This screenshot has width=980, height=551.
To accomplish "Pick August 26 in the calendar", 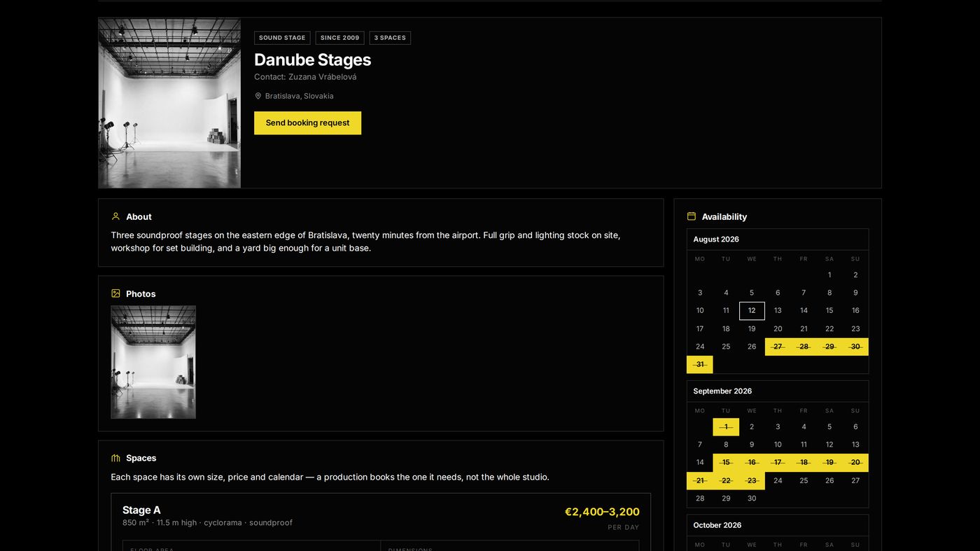I will click(752, 347).
